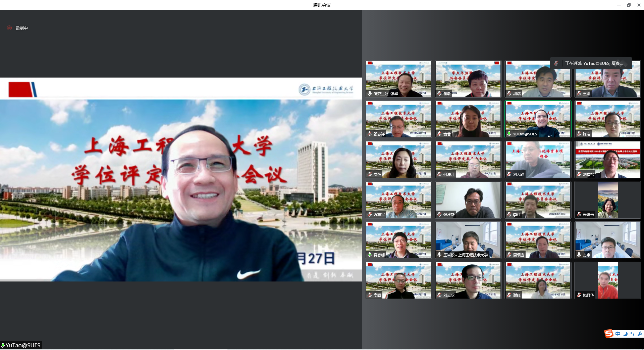Click mic icon next to 研究生处 张华

pyautogui.click(x=370, y=93)
